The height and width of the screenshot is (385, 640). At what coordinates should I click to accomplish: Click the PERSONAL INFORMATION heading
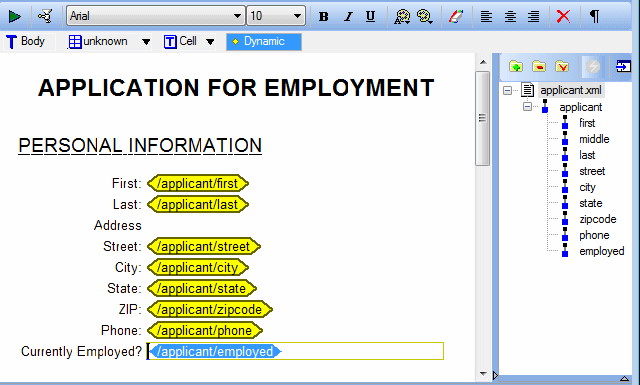tap(140, 146)
